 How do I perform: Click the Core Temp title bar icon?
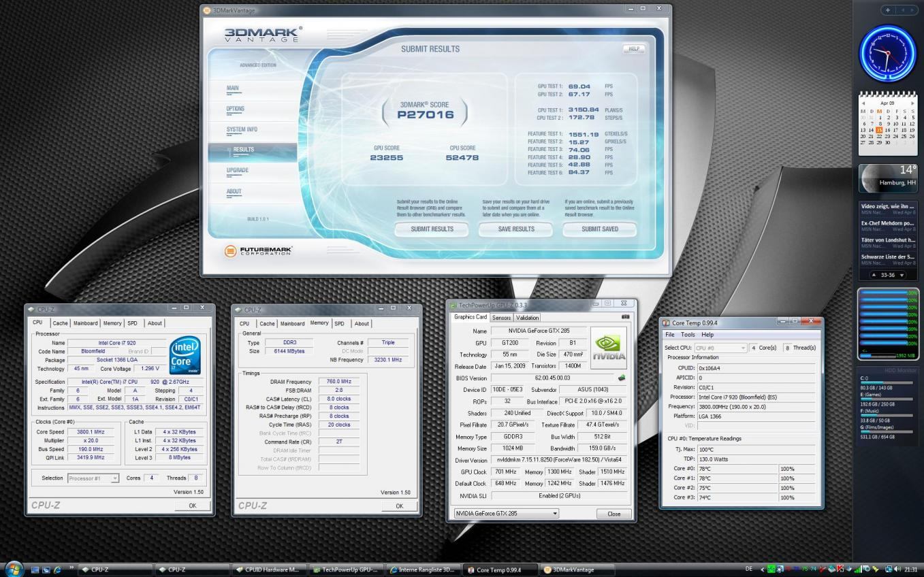[666, 323]
